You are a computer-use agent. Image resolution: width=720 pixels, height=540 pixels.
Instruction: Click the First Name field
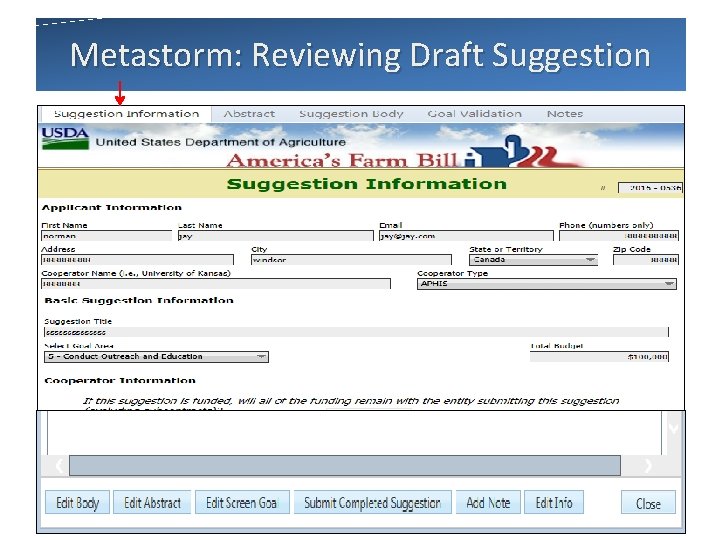107,236
